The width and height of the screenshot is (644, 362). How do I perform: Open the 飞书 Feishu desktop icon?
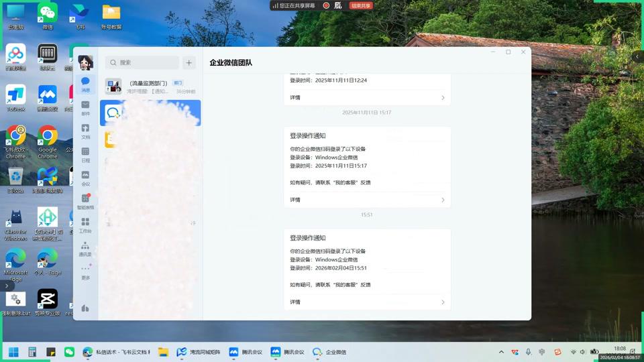[80, 17]
